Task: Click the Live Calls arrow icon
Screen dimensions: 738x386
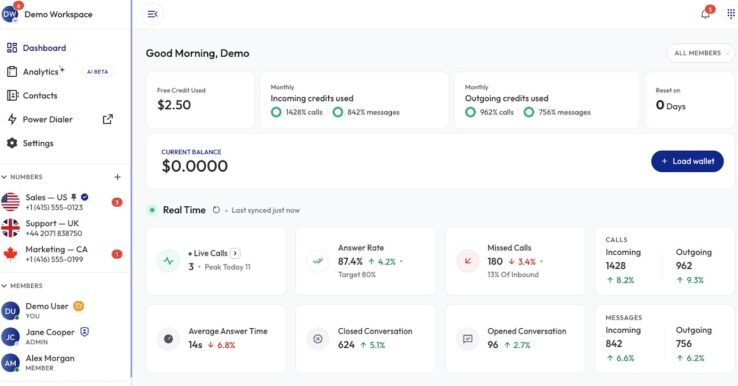Action: pyautogui.click(x=235, y=253)
